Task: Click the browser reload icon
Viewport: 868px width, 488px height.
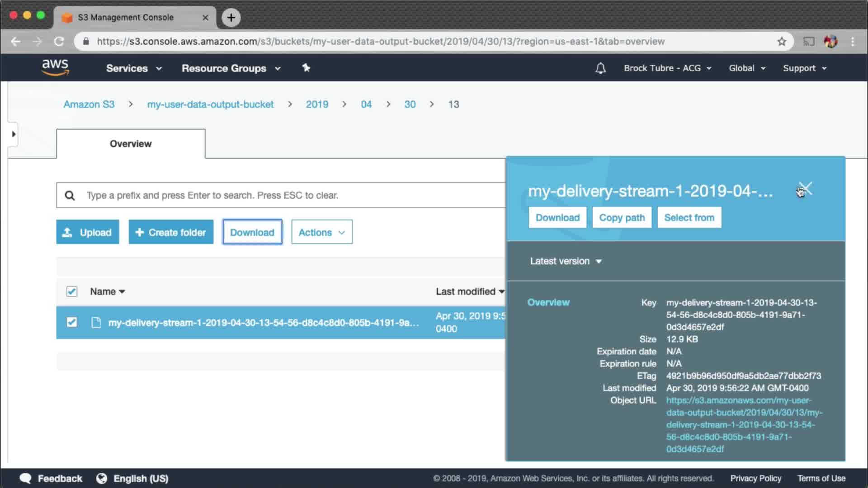Action: (59, 42)
